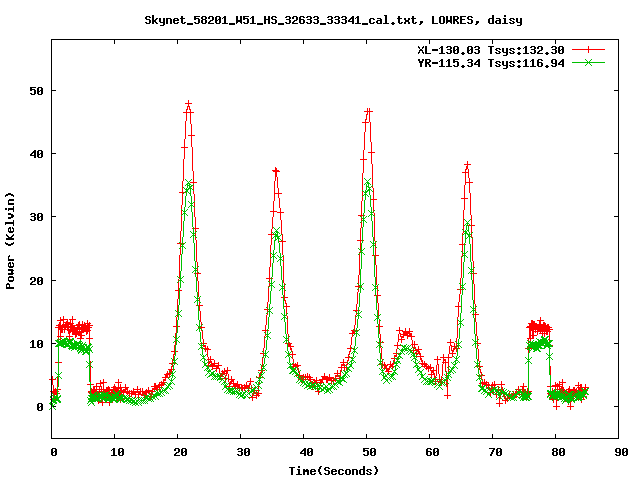Image resolution: width=640 pixels, height=480 pixels.
Task: Click the Time(Seconds) axis label
Action: click(x=333, y=471)
